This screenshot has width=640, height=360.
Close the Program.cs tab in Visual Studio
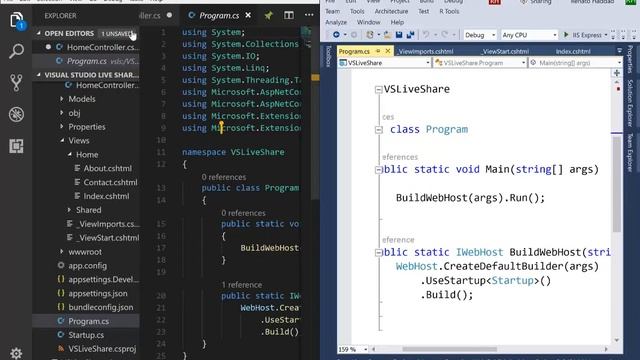pos(388,51)
